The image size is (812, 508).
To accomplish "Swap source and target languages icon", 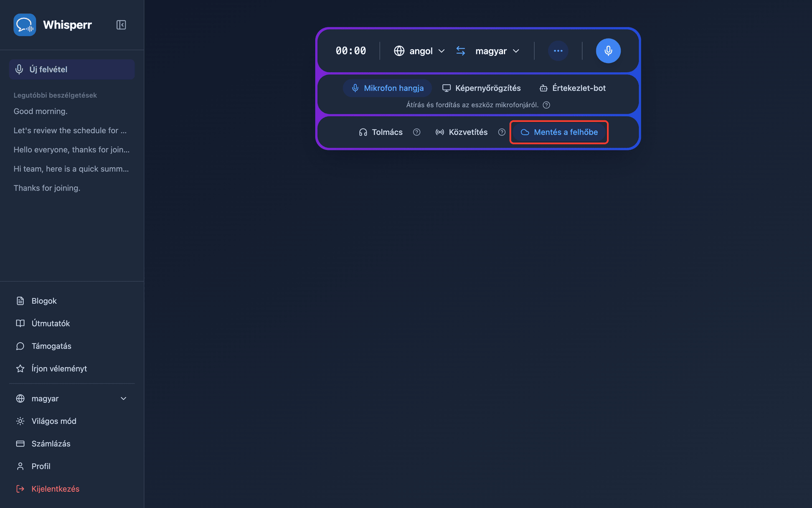I will (461, 51).
